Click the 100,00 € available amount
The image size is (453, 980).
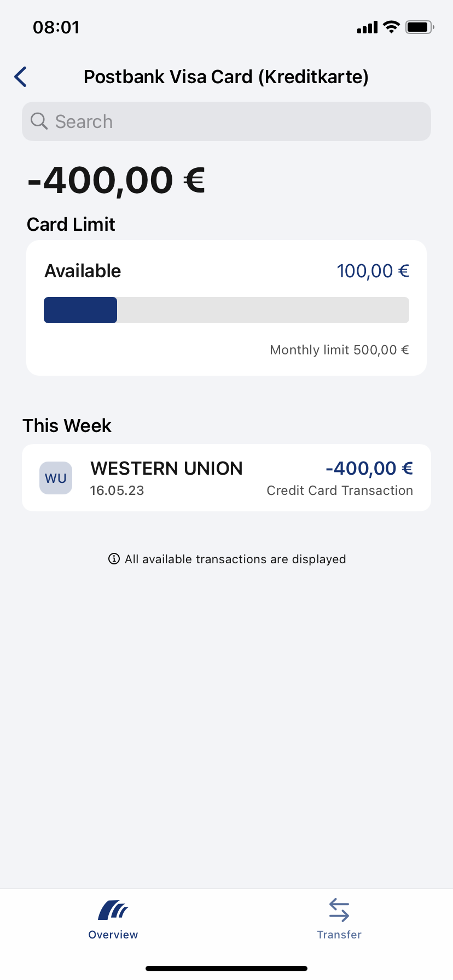point(373,271)
